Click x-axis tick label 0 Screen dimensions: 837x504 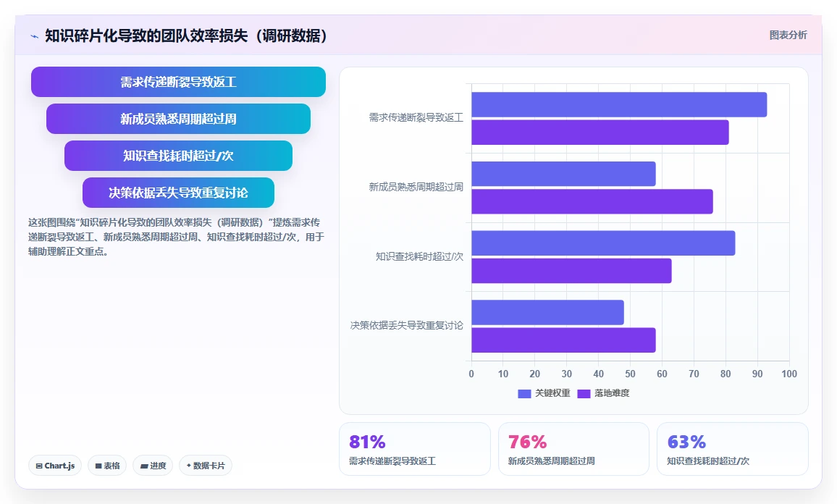(471, 374)
